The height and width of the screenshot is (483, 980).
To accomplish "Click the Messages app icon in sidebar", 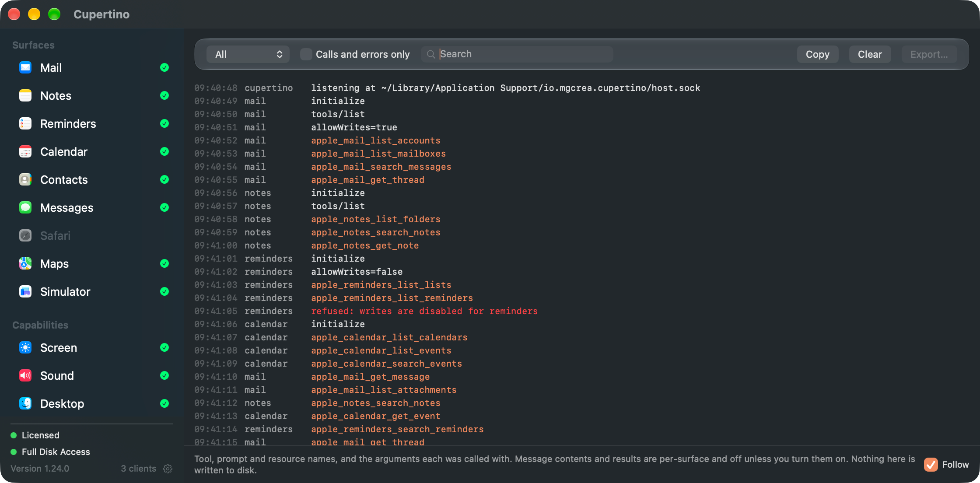I will (x=25, y=207).
